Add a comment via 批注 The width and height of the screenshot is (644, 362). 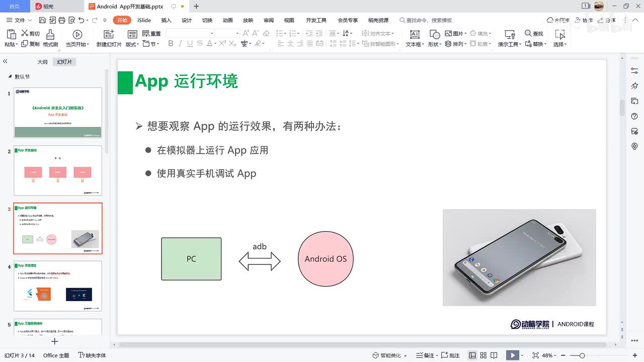click(x=450, y=355)
